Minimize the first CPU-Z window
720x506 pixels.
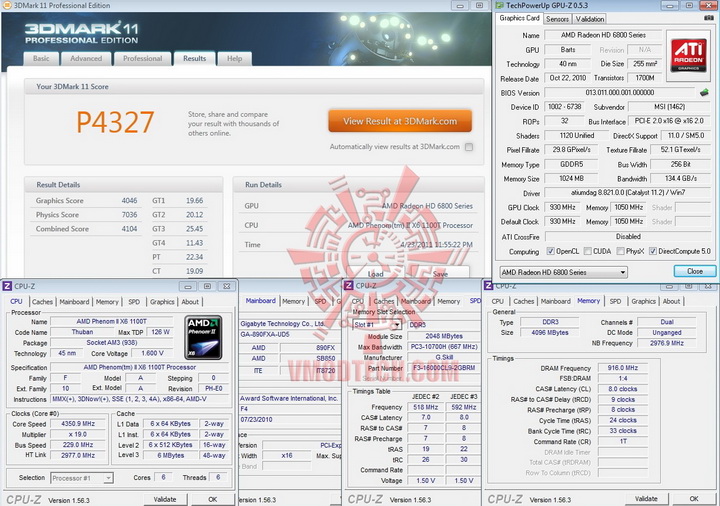(188, 287)
